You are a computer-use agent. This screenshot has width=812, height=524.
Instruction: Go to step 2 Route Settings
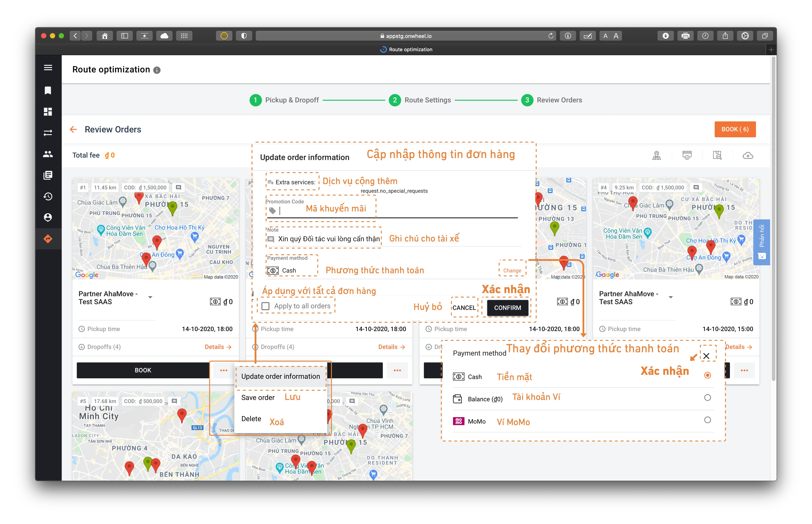pyautogui.click(x=420, y=100)
